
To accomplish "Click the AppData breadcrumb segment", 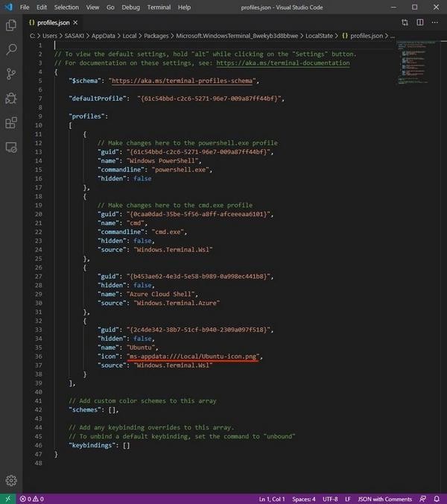I will pos(103,36).
